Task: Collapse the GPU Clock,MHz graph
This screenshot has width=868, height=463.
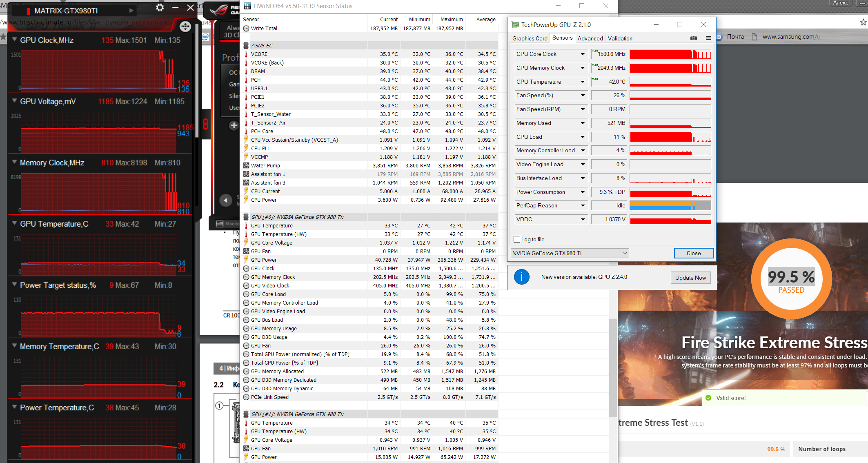Action: (15, 40)
